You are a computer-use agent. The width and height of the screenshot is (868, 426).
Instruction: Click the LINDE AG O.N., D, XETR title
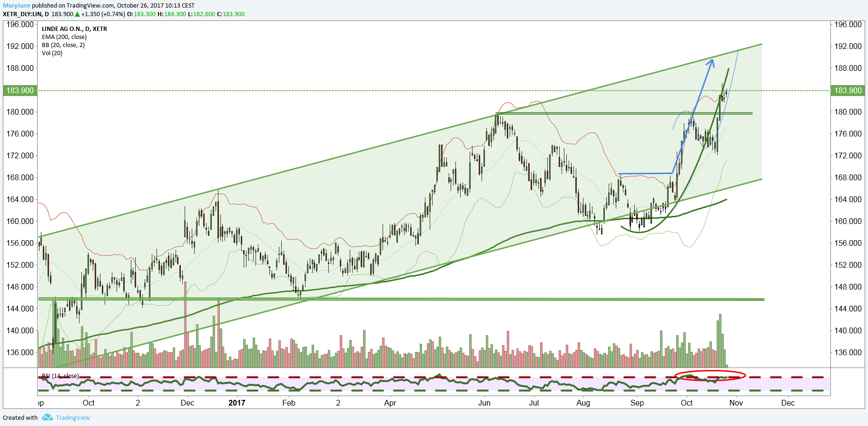[74, 29]
